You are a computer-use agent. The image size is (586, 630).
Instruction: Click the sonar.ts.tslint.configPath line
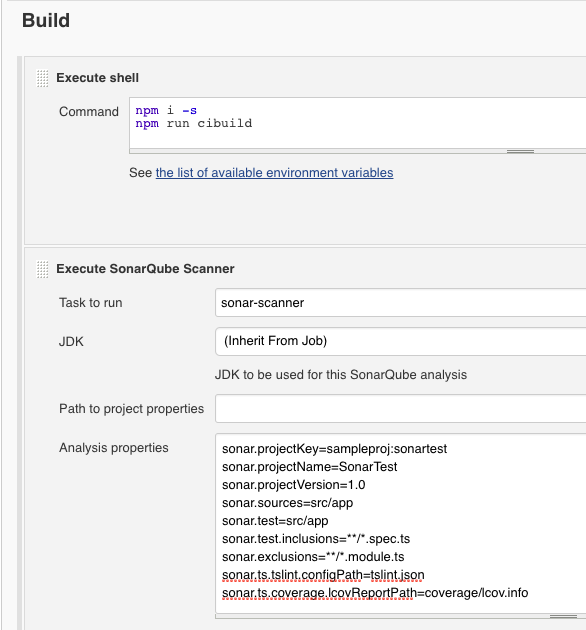coord(323,575)
